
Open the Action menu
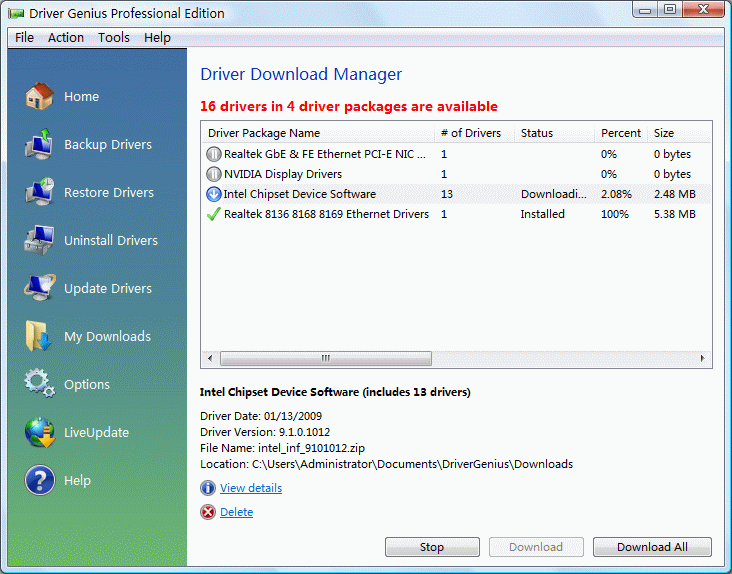click(x=66, y=37)
